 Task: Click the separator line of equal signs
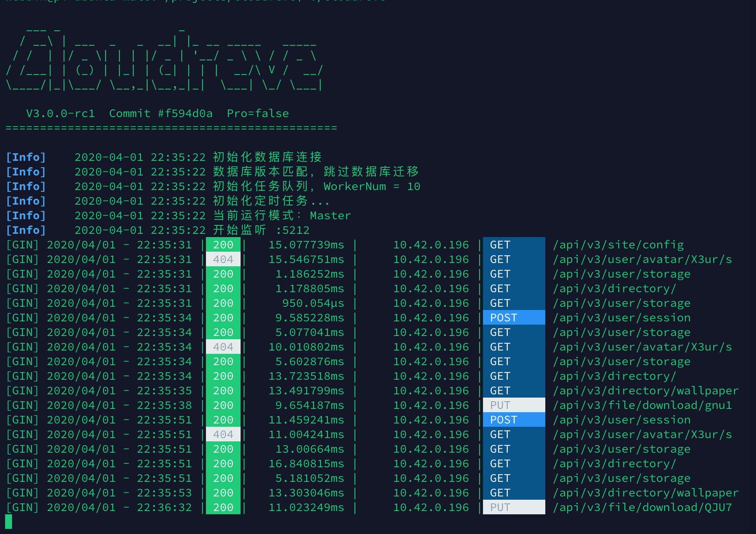(x=171, y=127)
